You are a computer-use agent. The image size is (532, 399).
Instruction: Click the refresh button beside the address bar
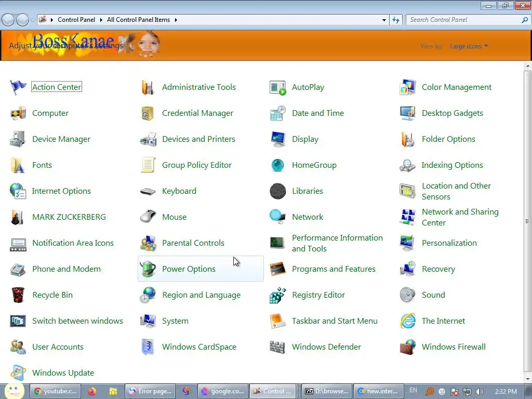coord(396,20)
